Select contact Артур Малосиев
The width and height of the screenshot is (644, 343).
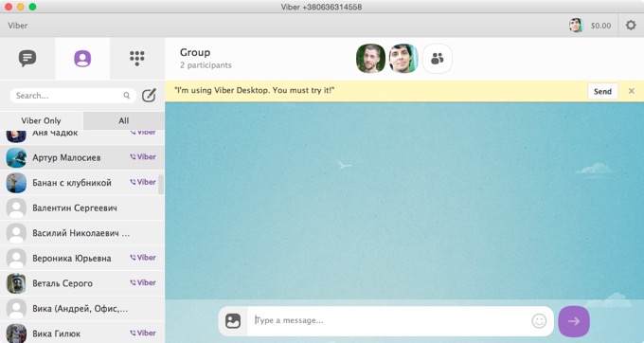82,157
